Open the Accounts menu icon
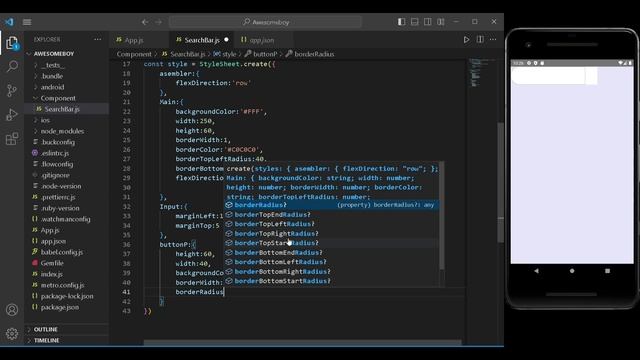The width and height of the screenshot is (640, 360). 12,310
